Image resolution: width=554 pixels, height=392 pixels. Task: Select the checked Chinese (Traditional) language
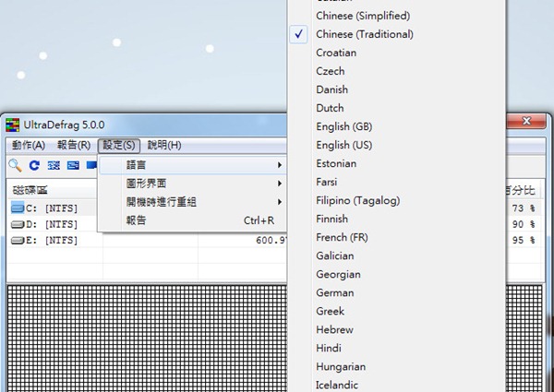(364, 34)
